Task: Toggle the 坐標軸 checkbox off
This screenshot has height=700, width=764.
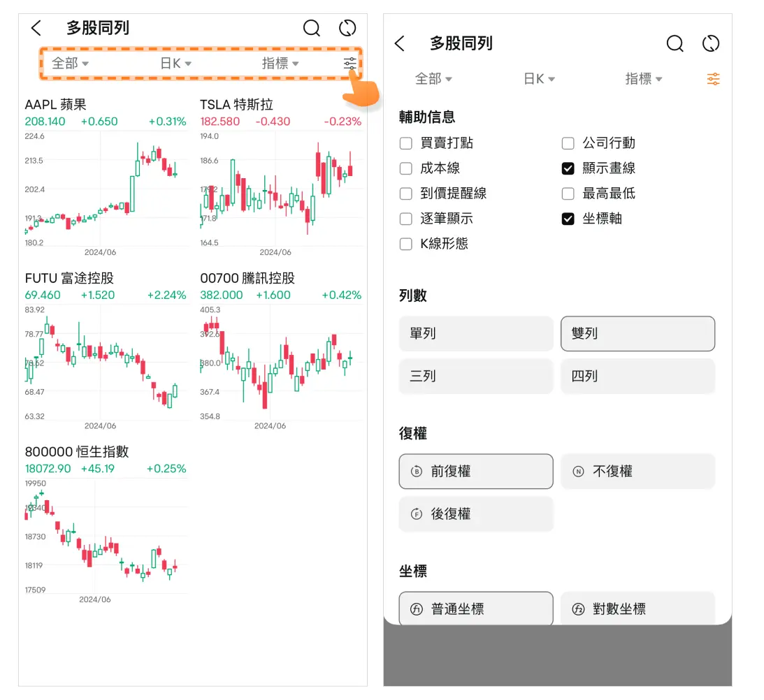Action: (x=568, y=219)
